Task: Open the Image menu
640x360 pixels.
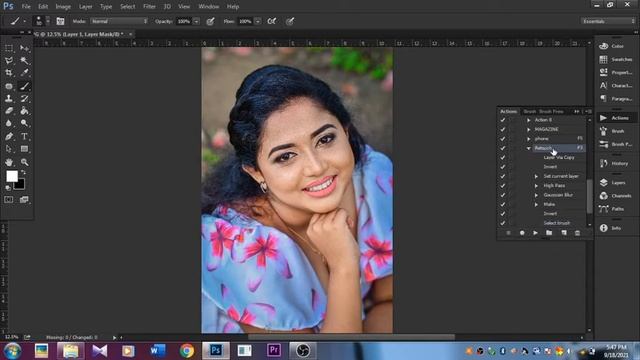Action: pos(63,7)
